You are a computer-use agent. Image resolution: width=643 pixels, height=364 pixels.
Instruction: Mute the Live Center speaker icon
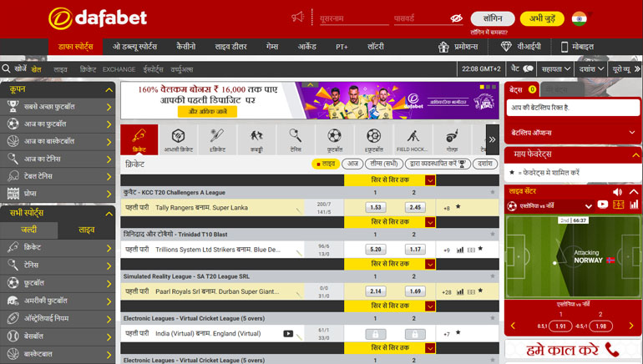click(617, 192)
